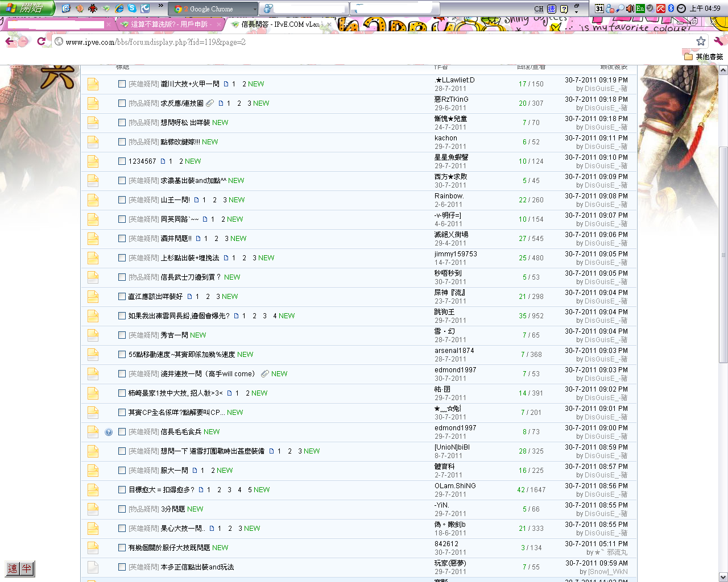This screenshot has width=728, height=582.
Task: Click the calendar 31 tray icon
Action: [x=599, y=9]
